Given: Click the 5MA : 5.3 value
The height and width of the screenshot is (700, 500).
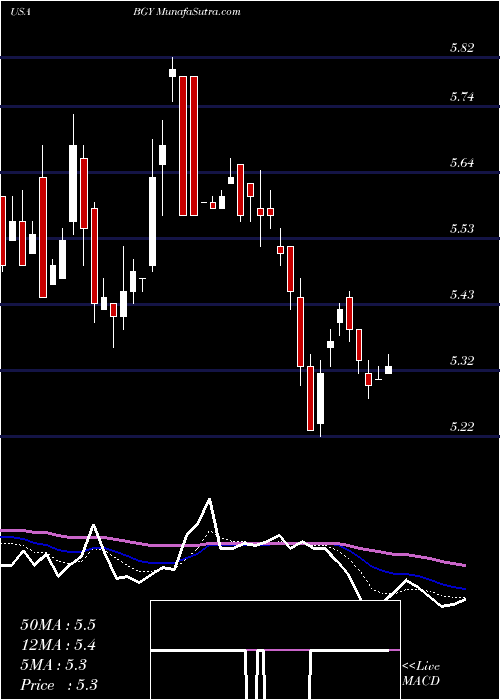Looking at the screenshot, I should (x=53, y=665).
